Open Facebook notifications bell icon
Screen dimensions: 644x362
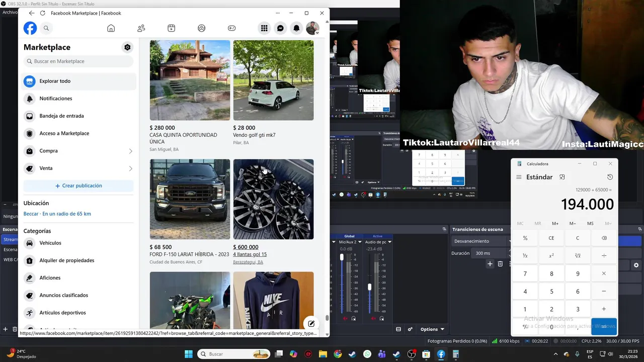(296, 28)
